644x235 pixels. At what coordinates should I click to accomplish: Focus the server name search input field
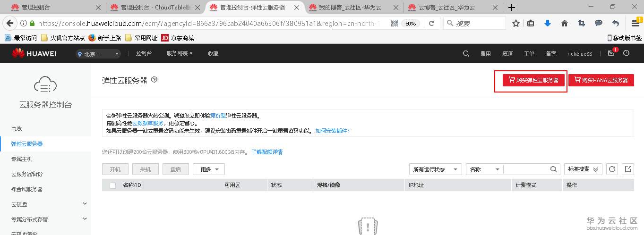point(526,169)
